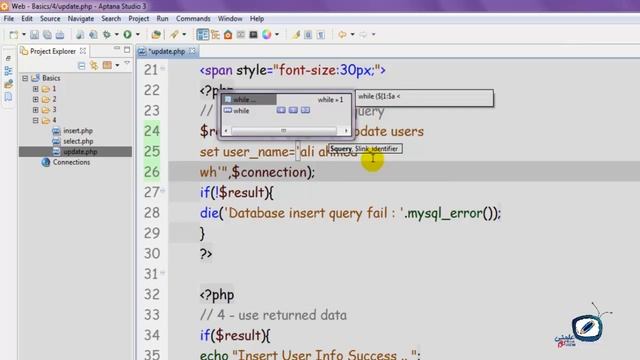Open the Help menu
The image size is (640, 360).
257,19
